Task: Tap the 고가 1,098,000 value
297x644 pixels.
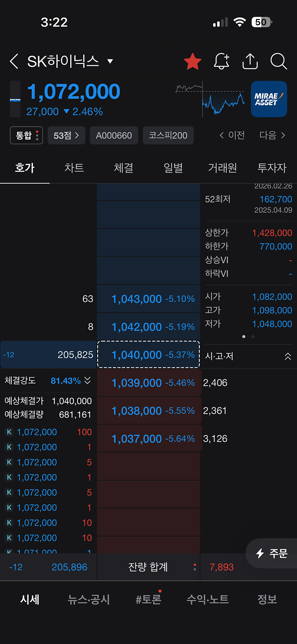Action: pyautogui.click(x=272, y=311)
